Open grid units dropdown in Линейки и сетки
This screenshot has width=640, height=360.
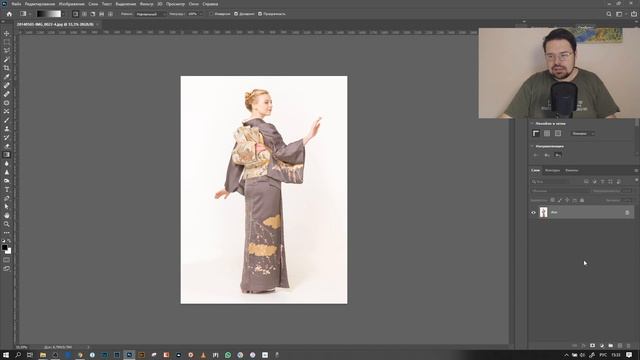pos(582,133)
